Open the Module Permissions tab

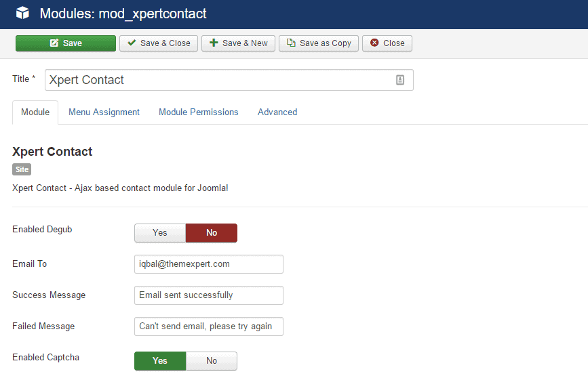coord(198,112)
